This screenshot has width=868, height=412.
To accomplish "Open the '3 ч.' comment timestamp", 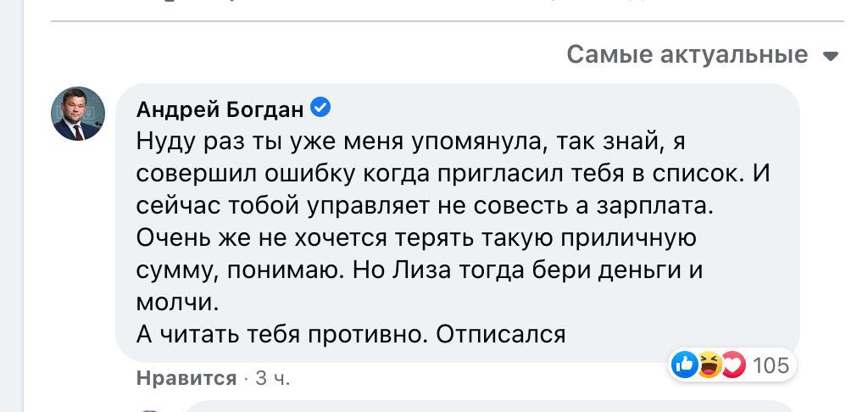I will pos(272,378).
